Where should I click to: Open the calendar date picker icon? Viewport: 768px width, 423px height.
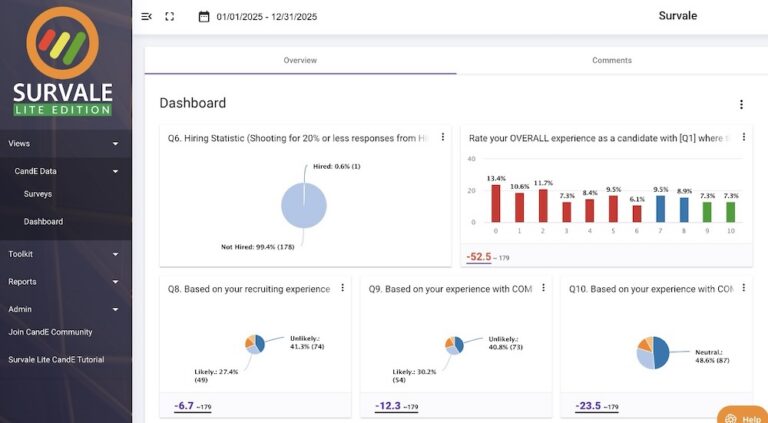point(204,16)
